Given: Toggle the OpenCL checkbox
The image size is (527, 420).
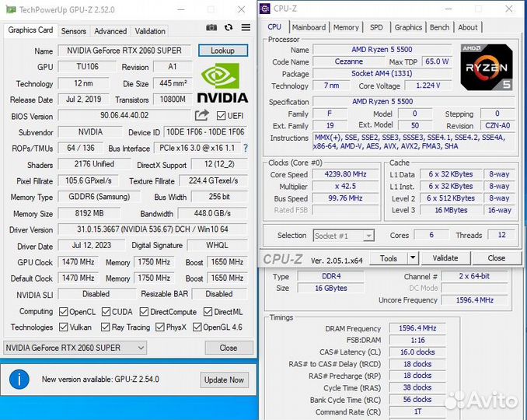Looking at the screenshot, I should point(63,312).
